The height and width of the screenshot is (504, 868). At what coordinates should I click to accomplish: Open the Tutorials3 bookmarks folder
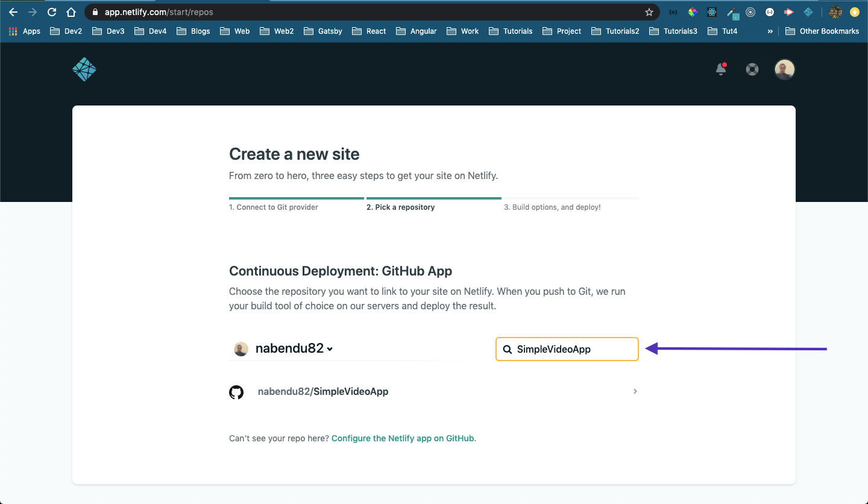click(x=673, y=31)
